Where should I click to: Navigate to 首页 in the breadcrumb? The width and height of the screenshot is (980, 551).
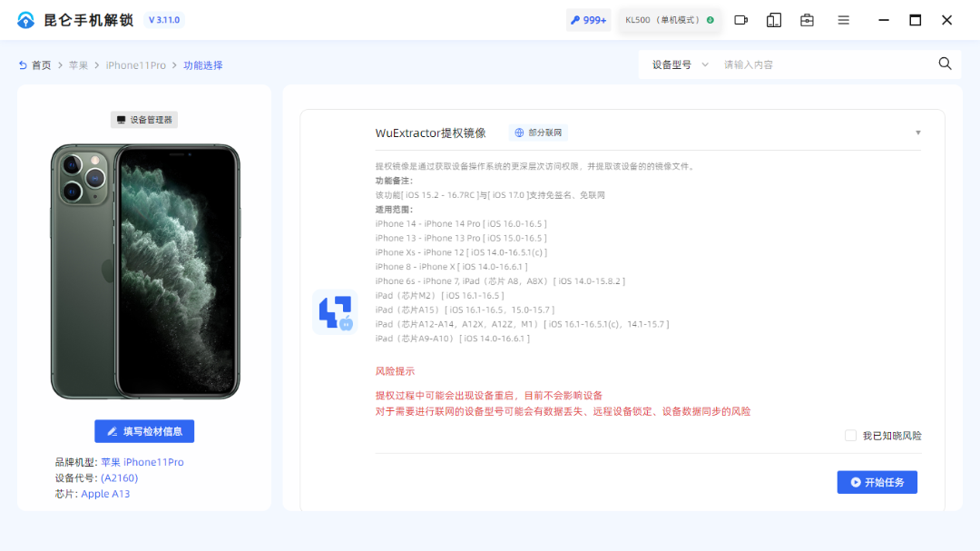click(41, 65)
